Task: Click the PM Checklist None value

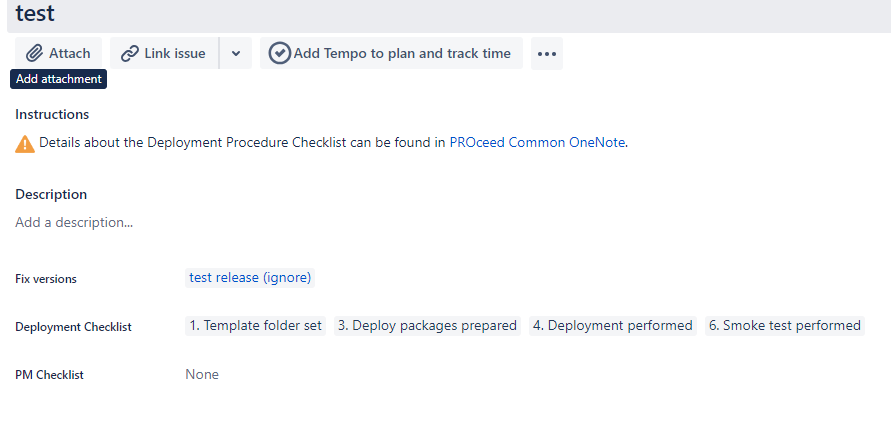Action: 202,374
